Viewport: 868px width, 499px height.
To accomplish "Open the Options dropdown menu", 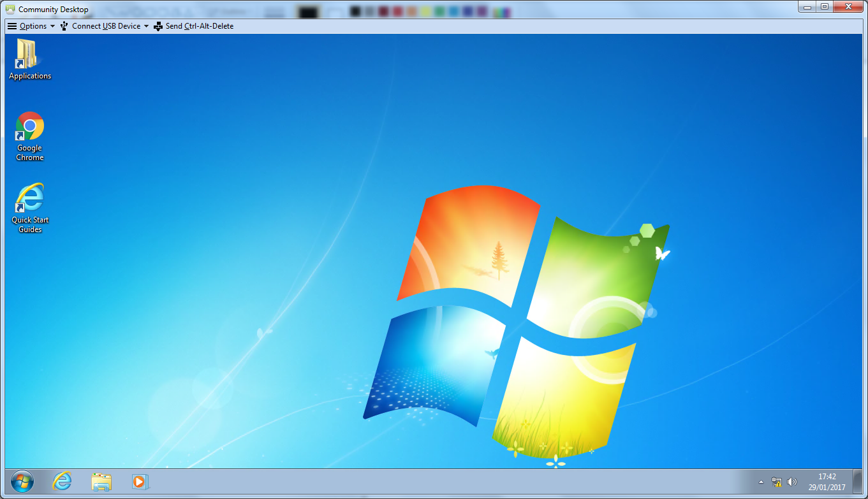I will pos(31,26).
